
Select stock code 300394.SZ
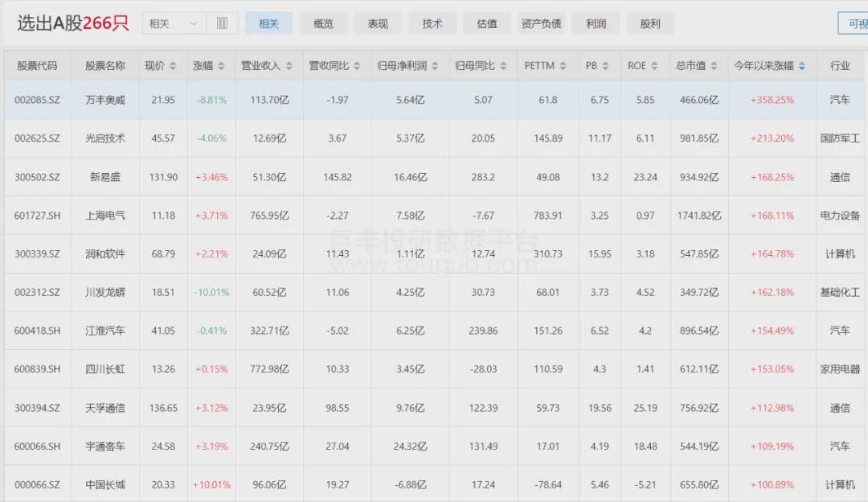click(37, 408)
